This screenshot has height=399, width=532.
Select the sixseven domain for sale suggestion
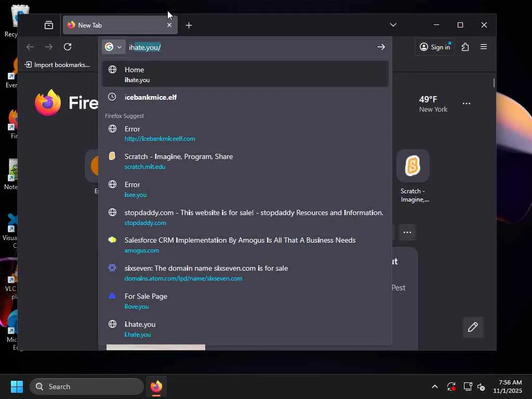click(245, 273)
